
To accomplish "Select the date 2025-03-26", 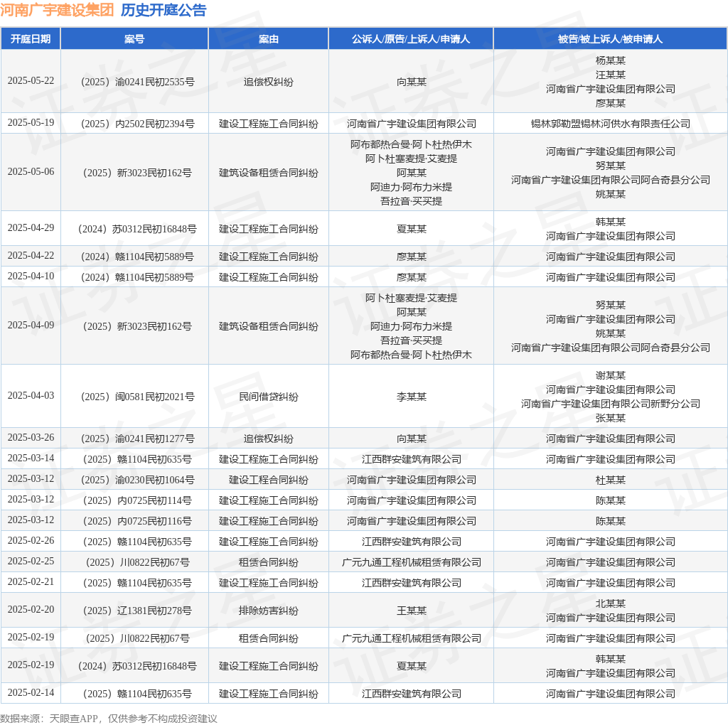I will [31, 438].
